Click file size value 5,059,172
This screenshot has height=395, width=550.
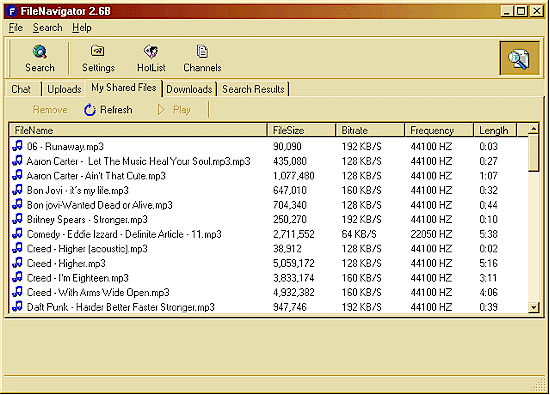[x=294, y=263]
